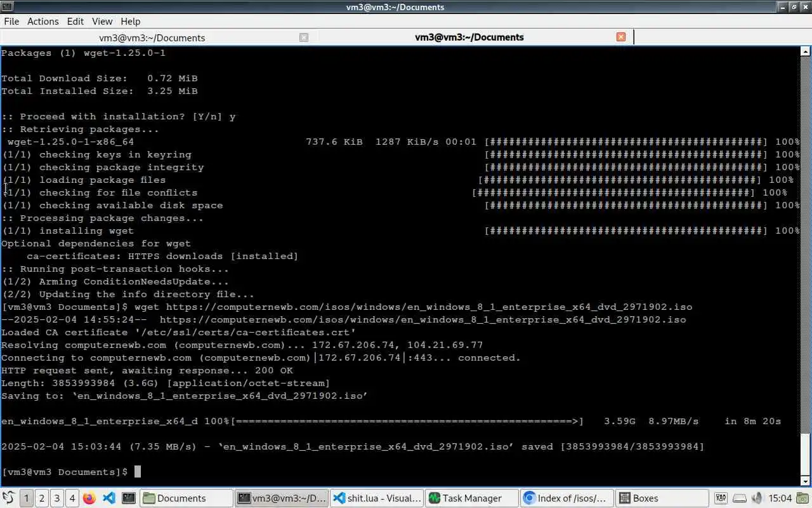Click the 'Total Download Size' line
The height and width of the screenshot is (508, 812).
(100, 78)
